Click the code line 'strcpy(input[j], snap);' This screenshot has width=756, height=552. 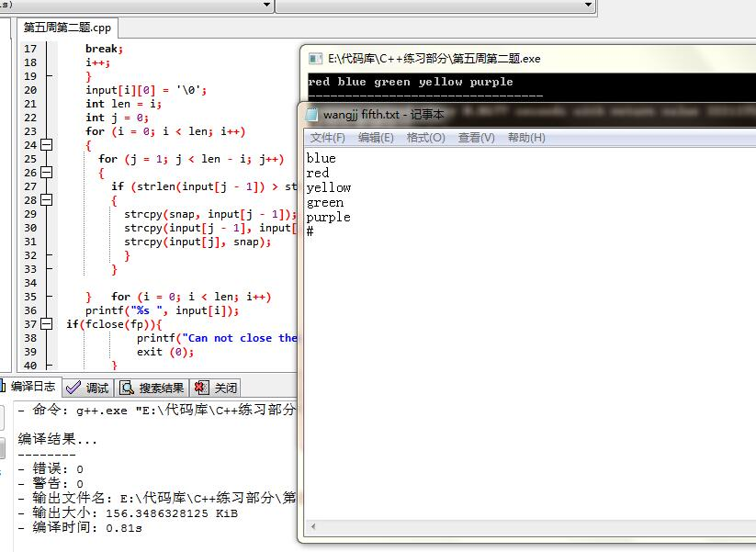click(197, 242)
